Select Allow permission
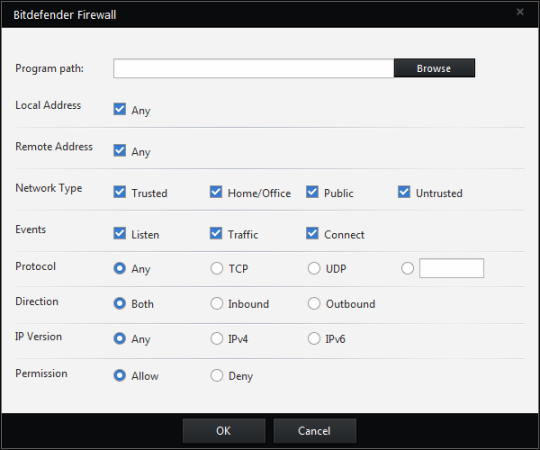 click(x=120, y=375)
